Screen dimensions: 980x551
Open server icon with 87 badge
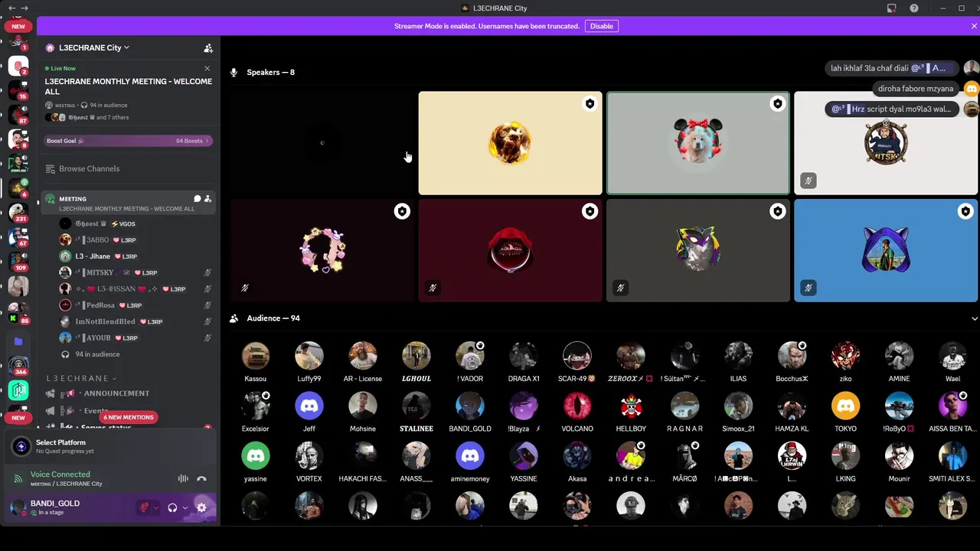click(x=18, y=116)
